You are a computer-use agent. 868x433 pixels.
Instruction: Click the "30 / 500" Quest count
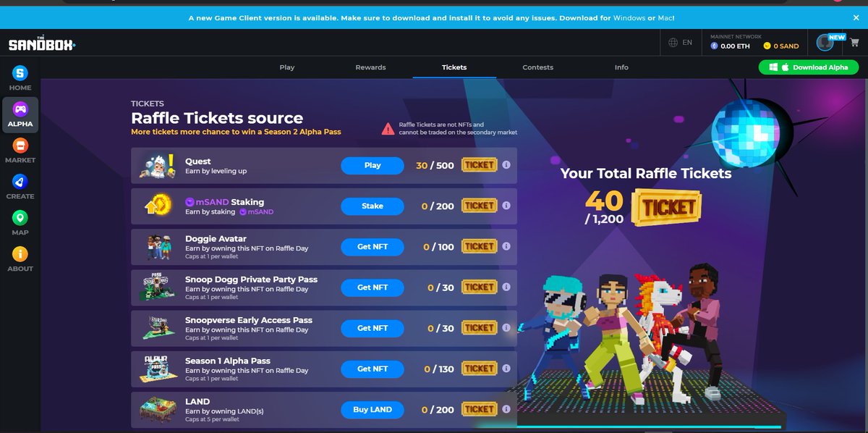pyautogui.click(x=435, y=165)
